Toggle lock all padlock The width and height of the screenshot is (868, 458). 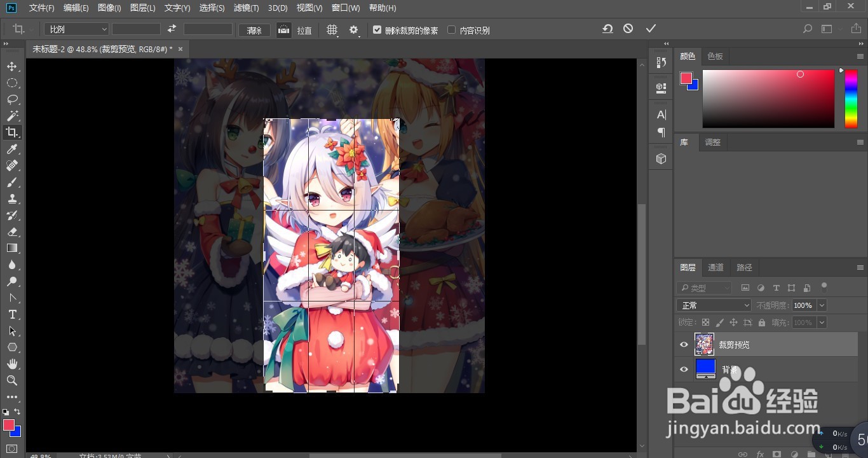[761, 323]
